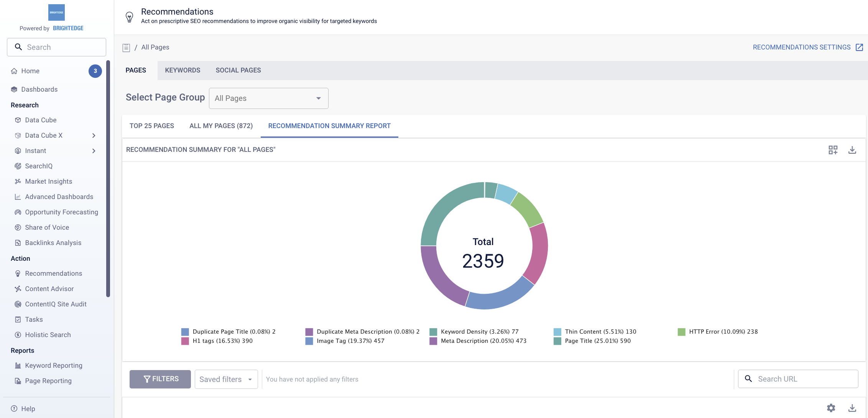Screen dimensions: 868x418
Task: Switch to the Keywords tab
Action: [182, 70]
